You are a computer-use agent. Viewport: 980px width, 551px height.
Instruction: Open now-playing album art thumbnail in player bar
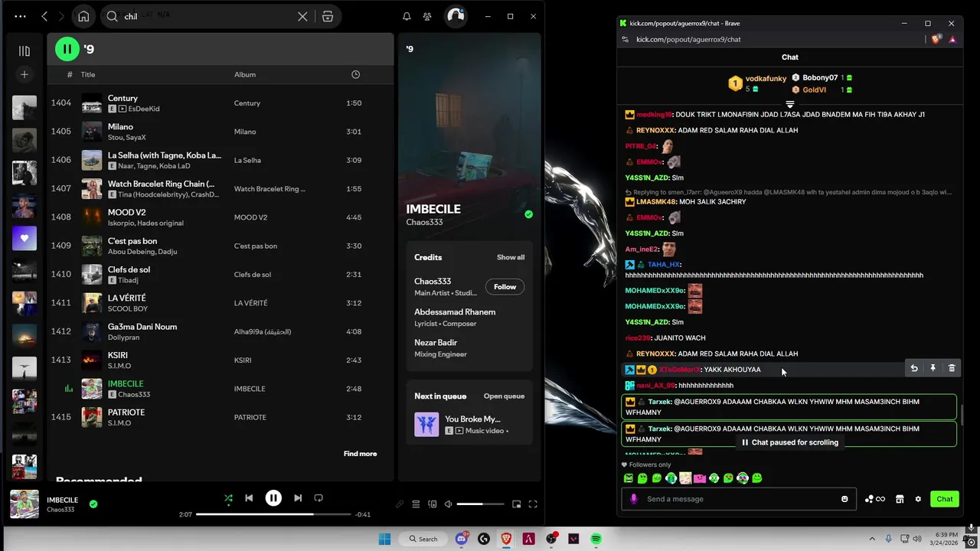(x=24, y=504)
